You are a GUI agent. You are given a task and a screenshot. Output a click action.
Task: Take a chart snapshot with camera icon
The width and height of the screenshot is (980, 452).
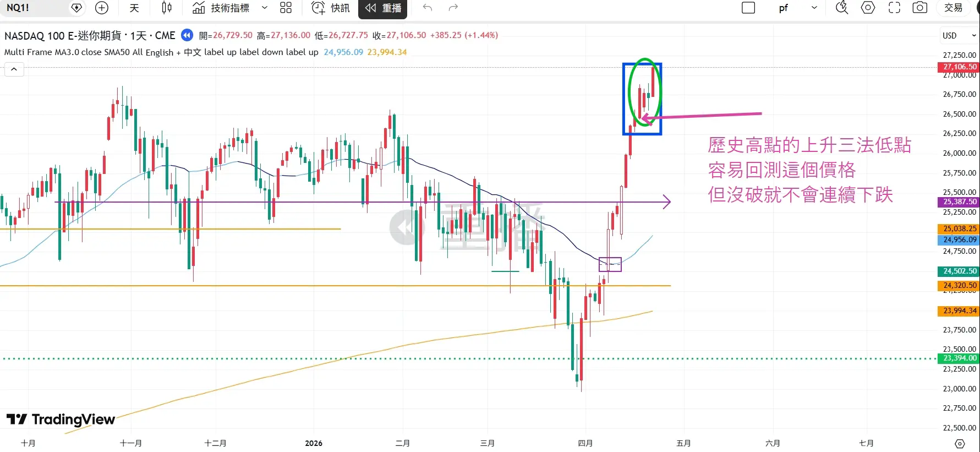(919, 8)
